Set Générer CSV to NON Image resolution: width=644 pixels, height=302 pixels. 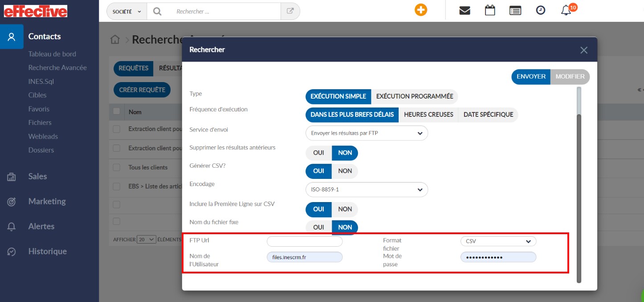(345, 171)
